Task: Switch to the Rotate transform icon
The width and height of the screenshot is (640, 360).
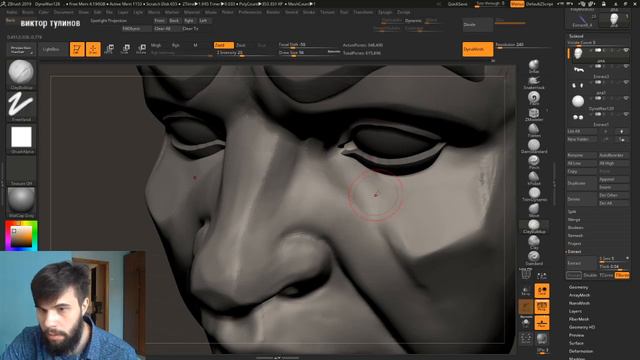Action: [141, 49]
